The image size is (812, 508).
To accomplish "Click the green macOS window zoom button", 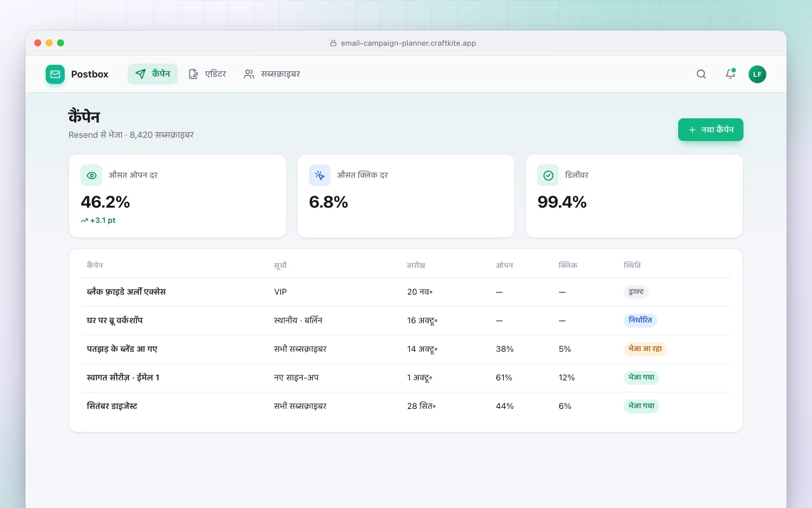I will [x=61, y=43].
